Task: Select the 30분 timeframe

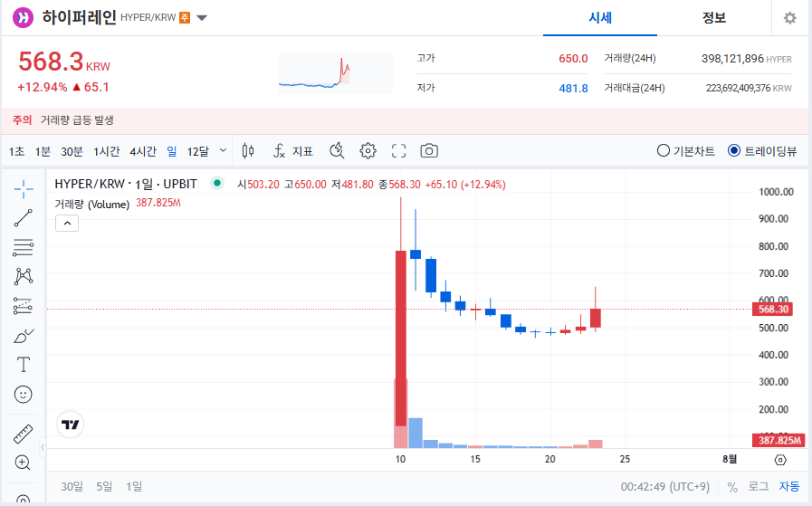Action: point(72,151)
